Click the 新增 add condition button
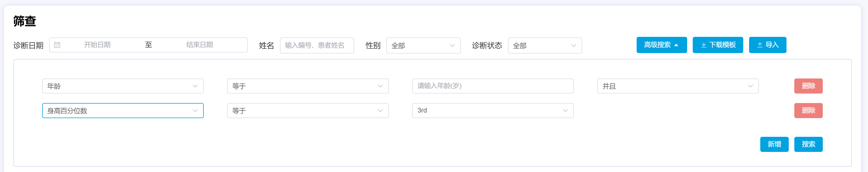The image size is (868, 172). pyautogui.click(x=774, y=144)
